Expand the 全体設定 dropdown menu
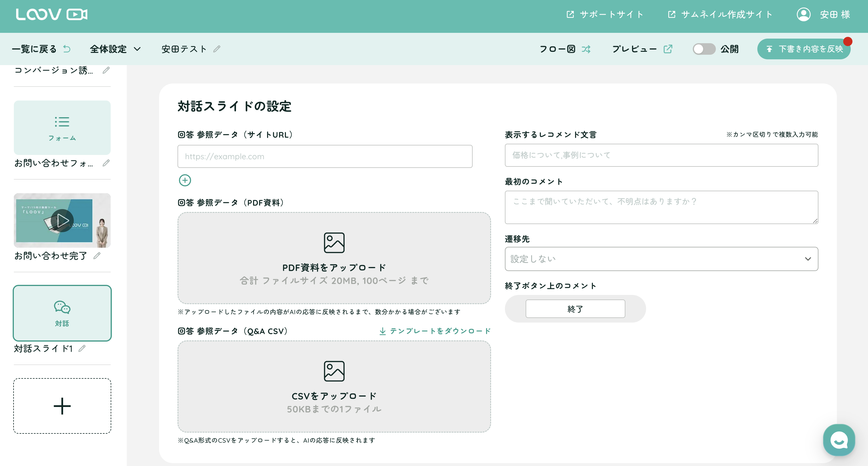Viewport: 868px width, 466px height. pos(115,49)
